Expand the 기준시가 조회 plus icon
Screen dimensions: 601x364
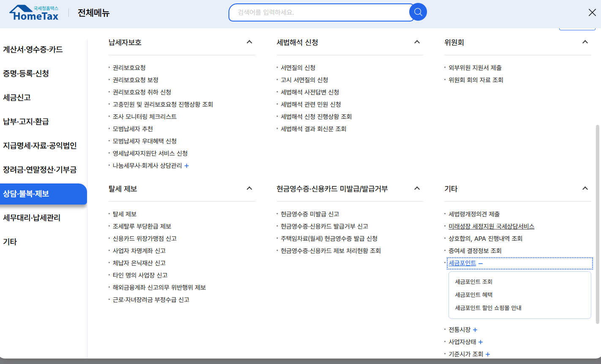(x=488, y=354)
